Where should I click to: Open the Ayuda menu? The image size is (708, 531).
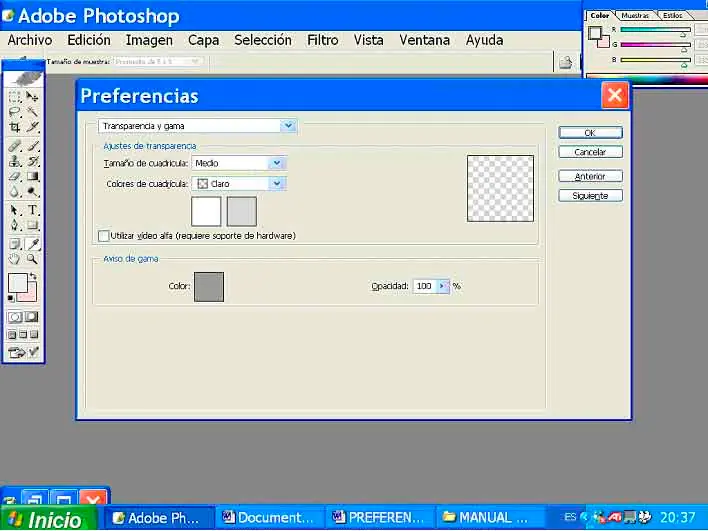[x=484, y=40]
